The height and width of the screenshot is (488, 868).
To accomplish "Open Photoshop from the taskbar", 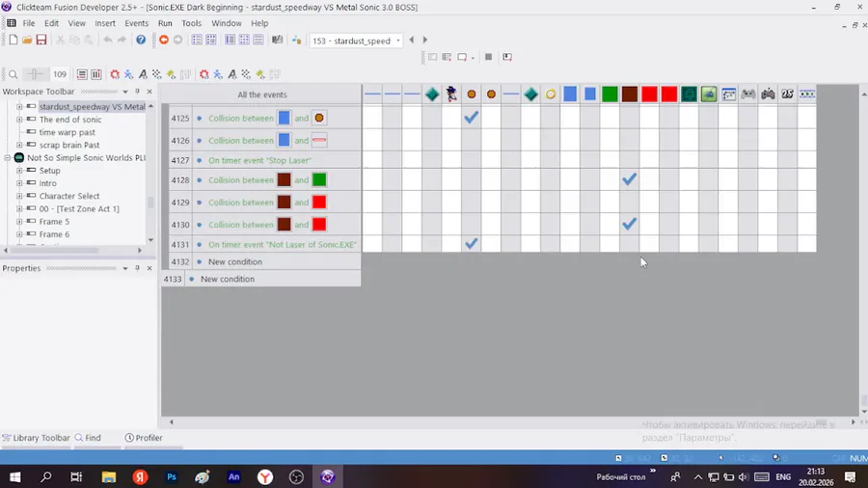I will tap(171, 477).
